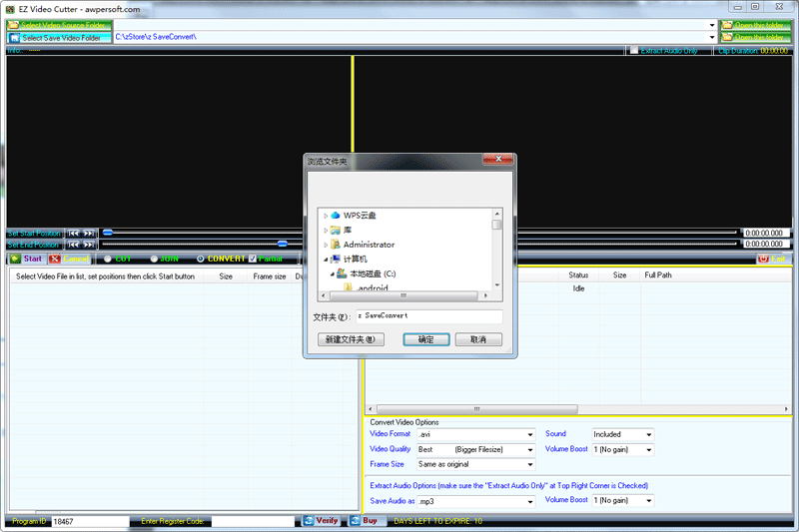Click the top Open this folder button
This screenshot has width=799, height=532.
click(x=756, y=25)
